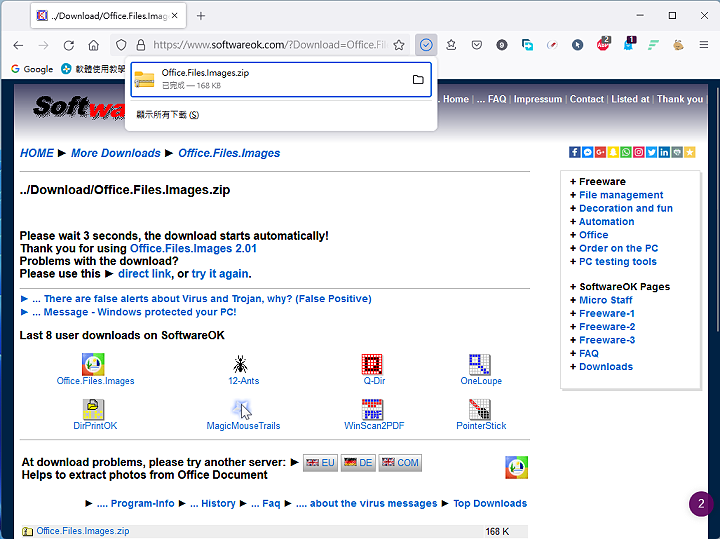Click the Q-Dir red grid icon
Viewport: 720px width, 539px height.
point(372,365)
